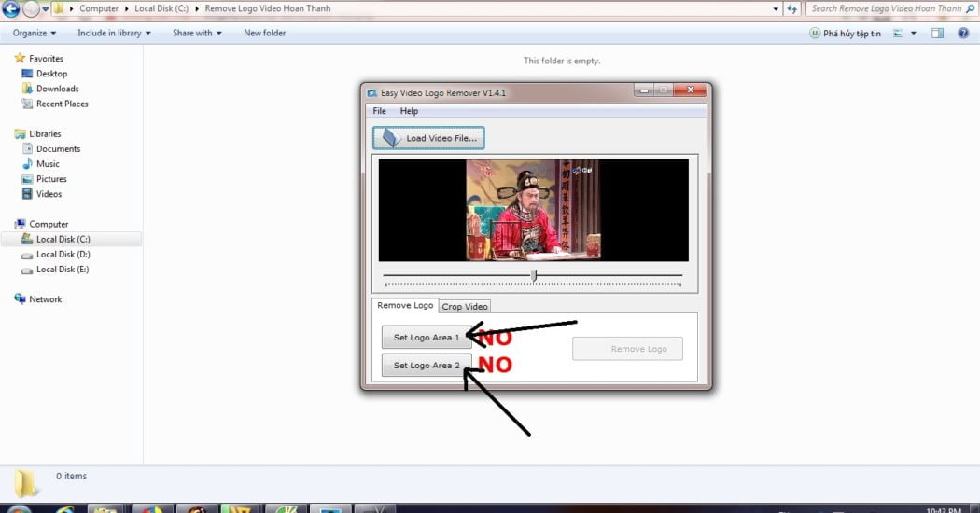Click the refresh button next to address bar
Image resolution: width=980 pixels, height=513 pixels.
click(791, 8)
